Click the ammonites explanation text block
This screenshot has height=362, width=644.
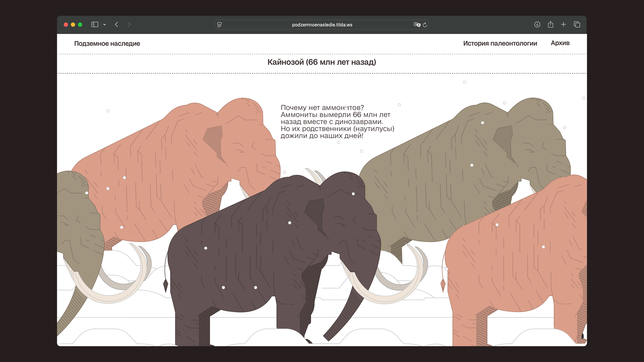click(x=337, y=122)
